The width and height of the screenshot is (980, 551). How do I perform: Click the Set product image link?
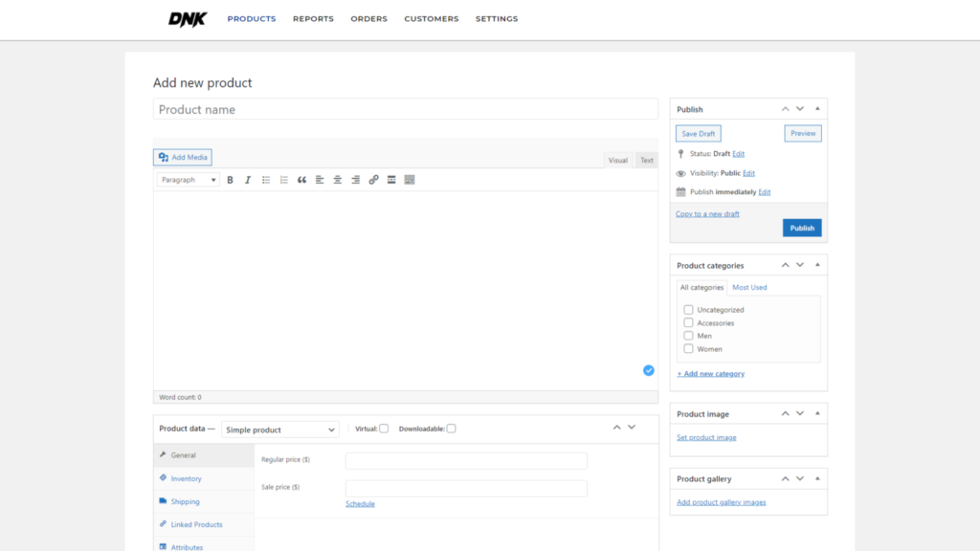(706, 438)
